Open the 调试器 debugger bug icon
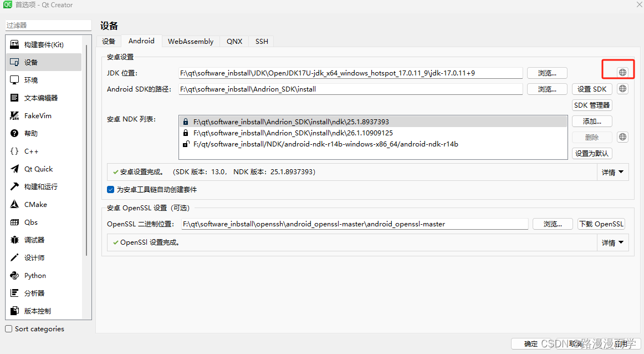 (x=14, y=240)
